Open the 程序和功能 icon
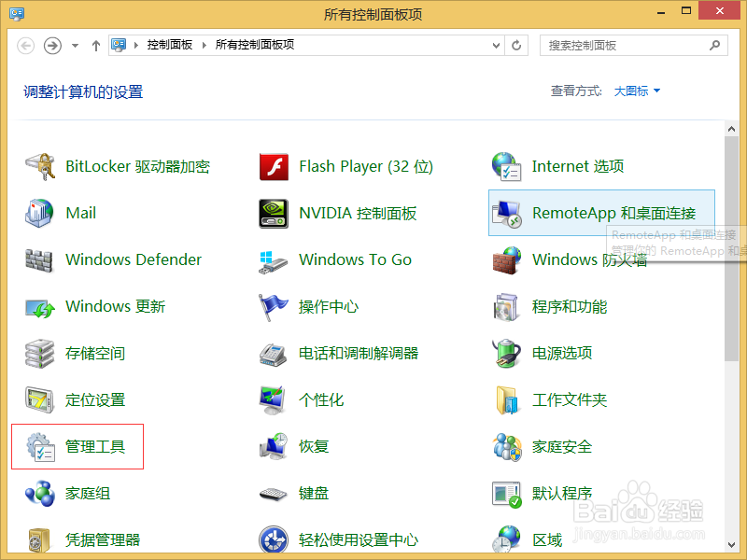The width and height of the screenshot is (747, 560). tap(505, 307)
